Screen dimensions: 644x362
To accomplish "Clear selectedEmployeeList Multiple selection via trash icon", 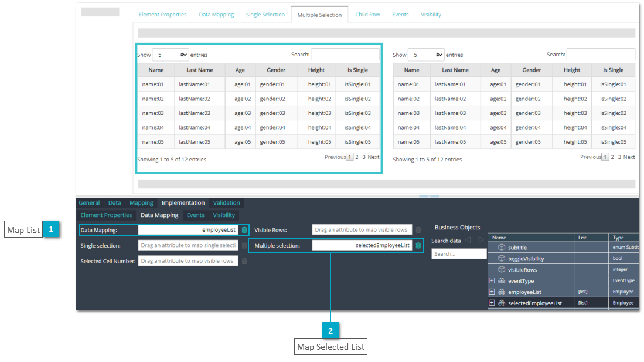I will pyautogui.click(x=418, y=246).
